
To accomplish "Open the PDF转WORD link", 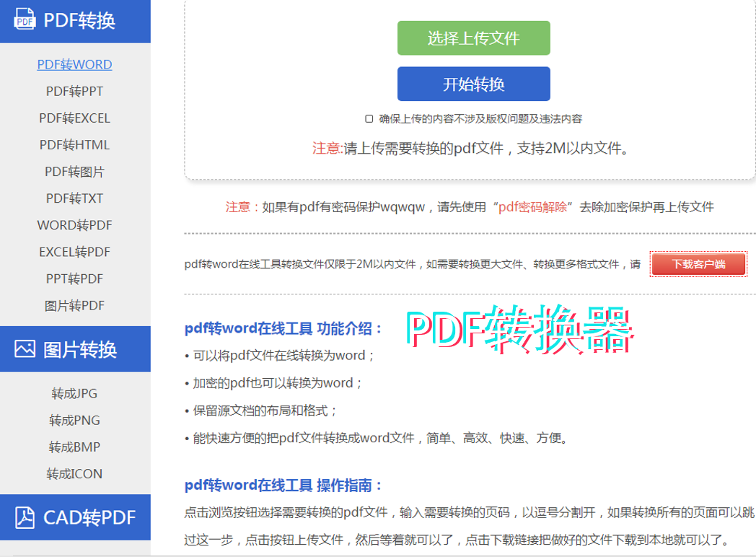I will coord(75,65).
